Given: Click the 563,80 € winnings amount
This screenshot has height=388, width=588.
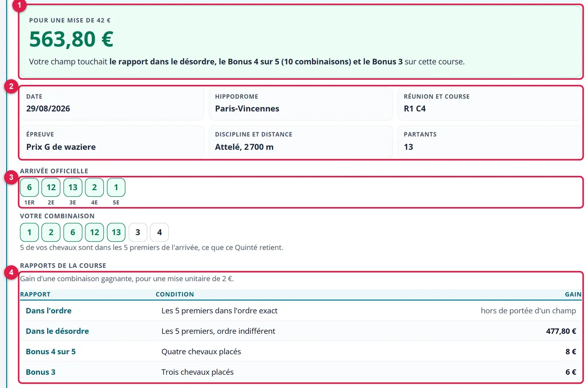Looking at the screenshot, I should (x=71, y=39).
